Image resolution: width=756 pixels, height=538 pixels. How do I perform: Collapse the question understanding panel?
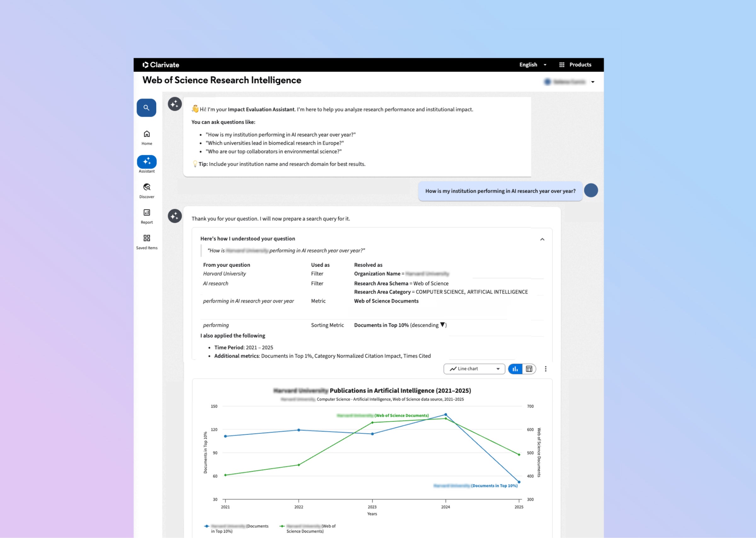(x=542, y=239)
